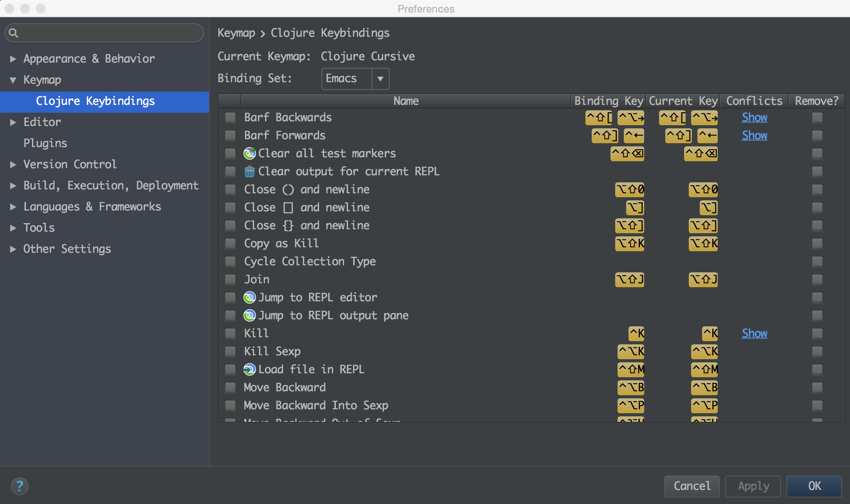This screenshot has width=850, height=504.
Task: Expand the Other Settings section
Action: pos(13,249)
